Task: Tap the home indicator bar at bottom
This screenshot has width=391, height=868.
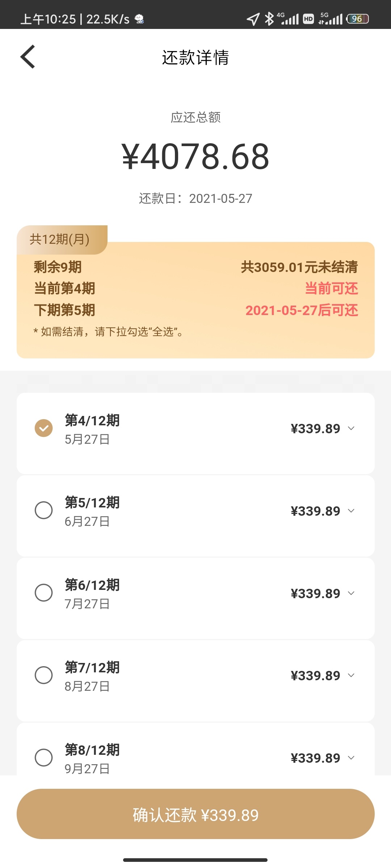Action: click(195, 860)
